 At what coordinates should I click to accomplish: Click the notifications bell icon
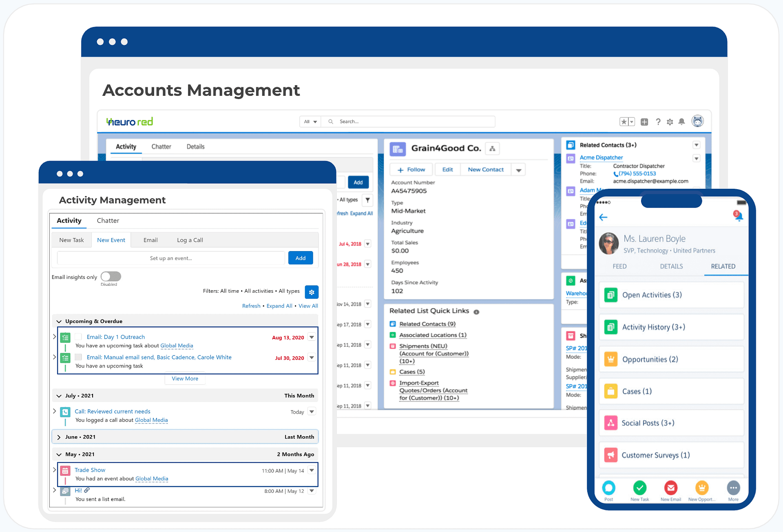[x=681, y=121]
